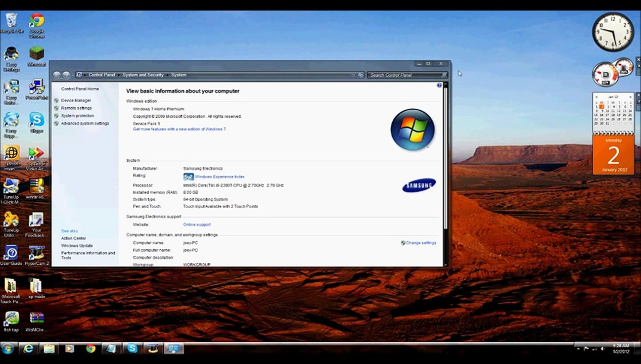641x364 pixels.
Task: Open the User Guide desktop icon
Action: coord(11,256)
